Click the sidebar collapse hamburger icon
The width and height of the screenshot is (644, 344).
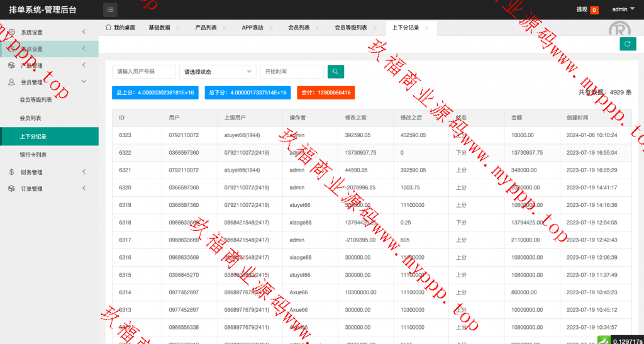click(x=110, y=9)
